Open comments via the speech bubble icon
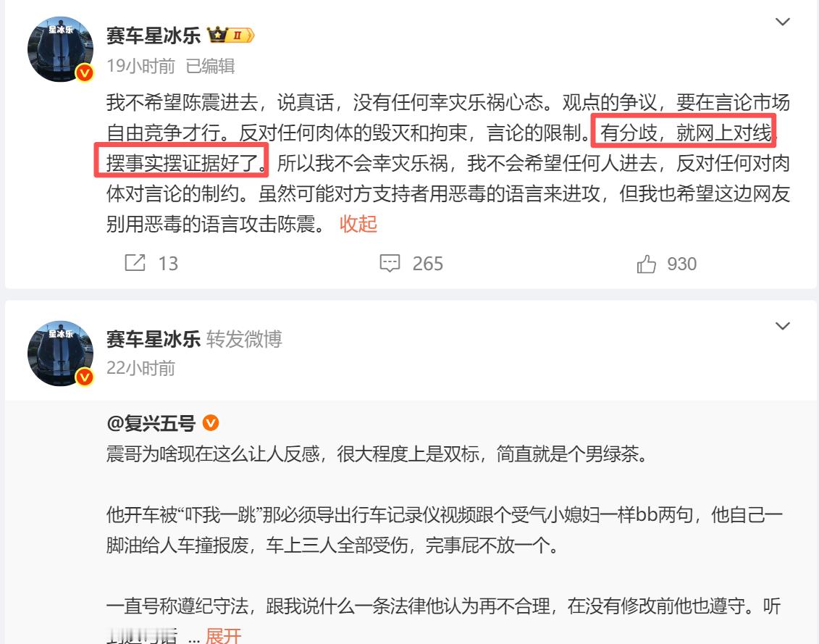819x644 pixels. click(390, 263)
